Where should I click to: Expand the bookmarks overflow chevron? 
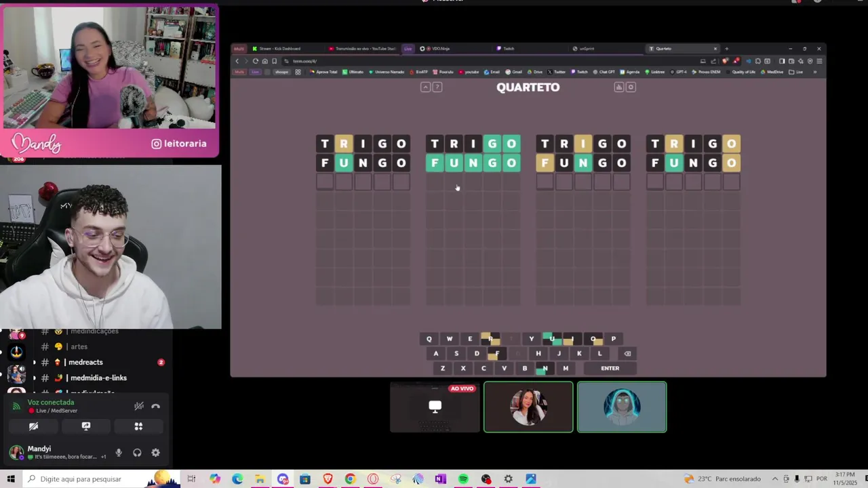815,72
